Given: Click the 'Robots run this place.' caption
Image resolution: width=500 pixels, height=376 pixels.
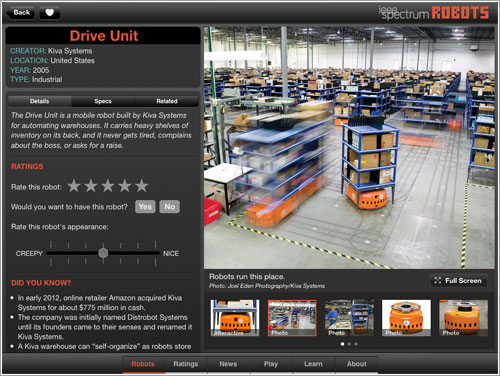Looking at the screenshot, I should (247, 277).
